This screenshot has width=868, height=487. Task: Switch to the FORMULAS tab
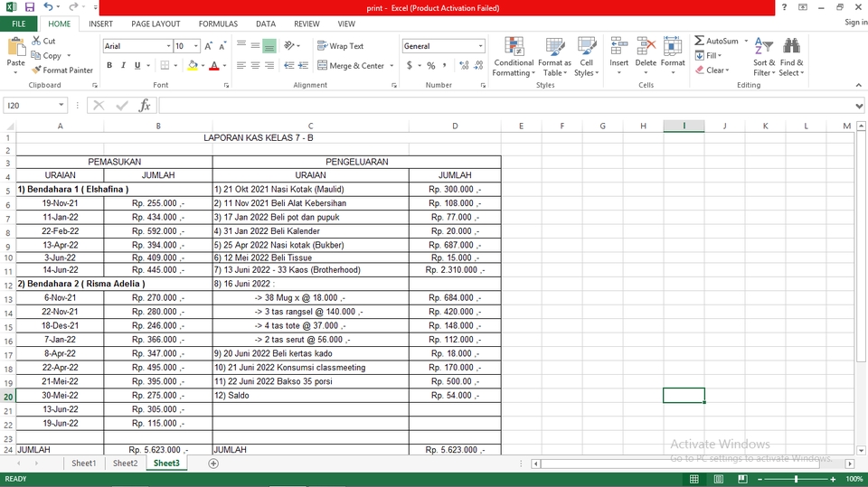(x=218, y=23)
